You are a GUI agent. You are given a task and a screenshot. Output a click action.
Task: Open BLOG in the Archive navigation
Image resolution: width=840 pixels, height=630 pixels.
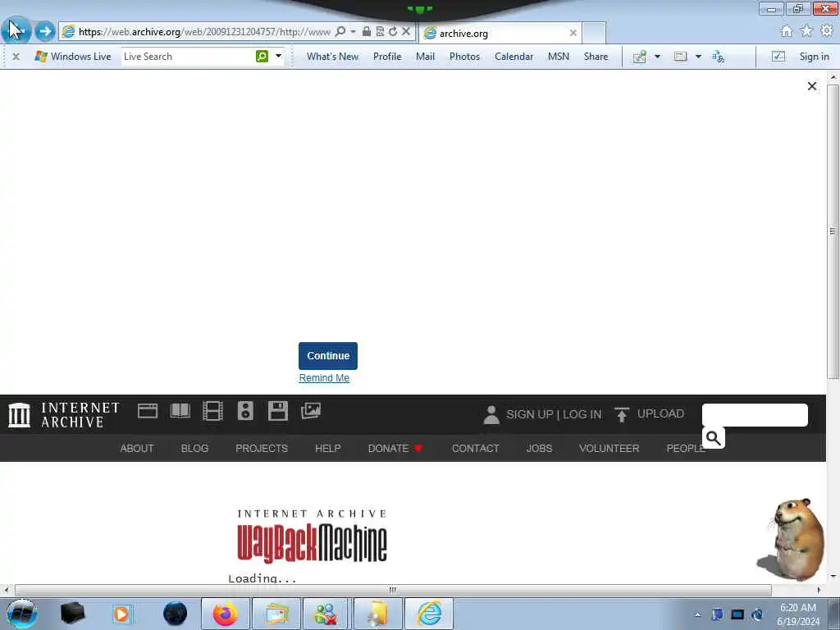[x=194, y=449]
